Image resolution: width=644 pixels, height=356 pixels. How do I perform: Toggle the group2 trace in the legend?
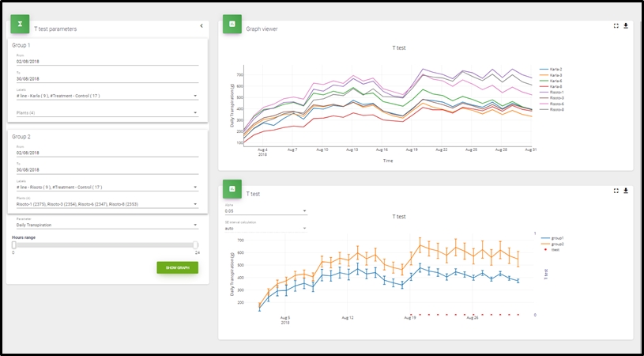coord(562,244)
